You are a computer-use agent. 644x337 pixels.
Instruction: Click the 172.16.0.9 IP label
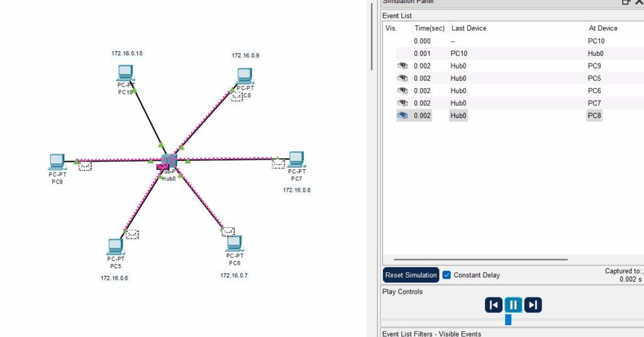coord(245,55)
